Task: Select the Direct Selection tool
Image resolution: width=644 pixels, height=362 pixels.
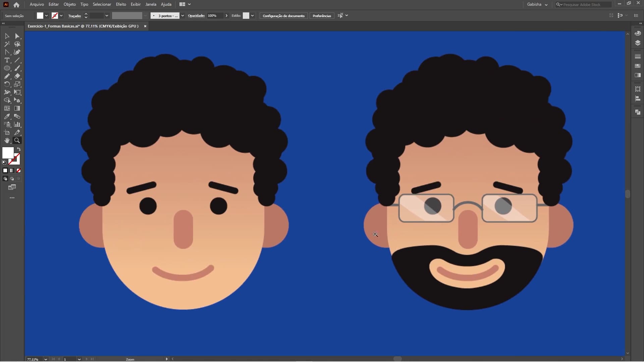Action: [17, 36]
